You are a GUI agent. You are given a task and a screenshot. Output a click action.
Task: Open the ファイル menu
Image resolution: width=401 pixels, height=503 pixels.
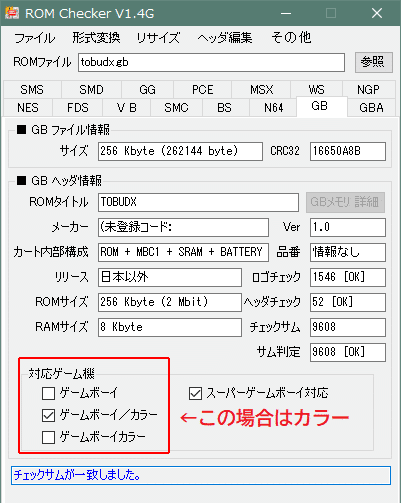[35, 38]
